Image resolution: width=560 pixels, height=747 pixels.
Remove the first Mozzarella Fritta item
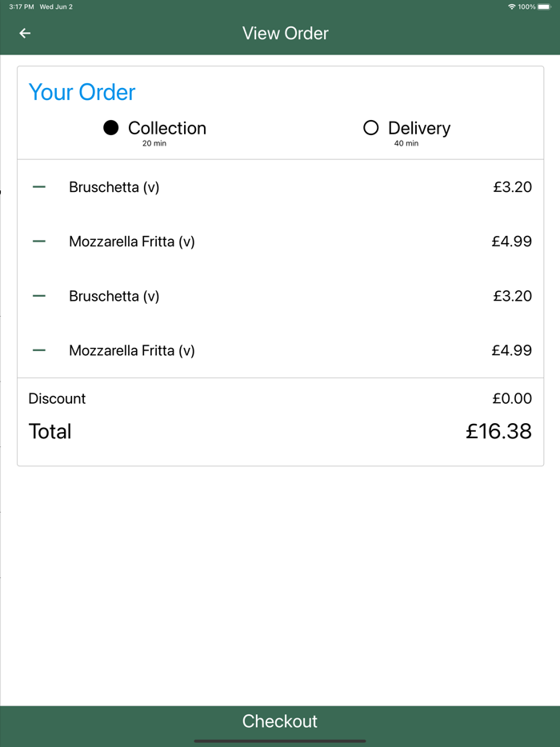coord(39,242)
